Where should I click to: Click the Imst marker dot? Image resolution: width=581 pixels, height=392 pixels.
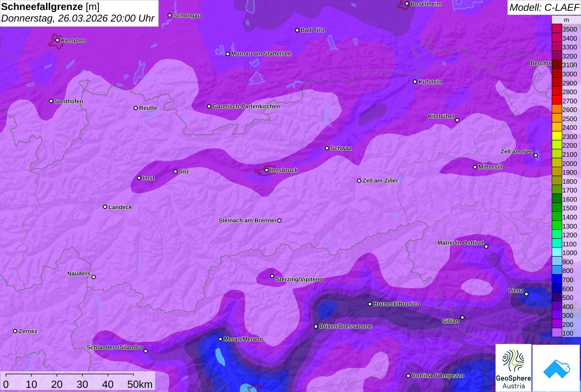coord(139,178)
